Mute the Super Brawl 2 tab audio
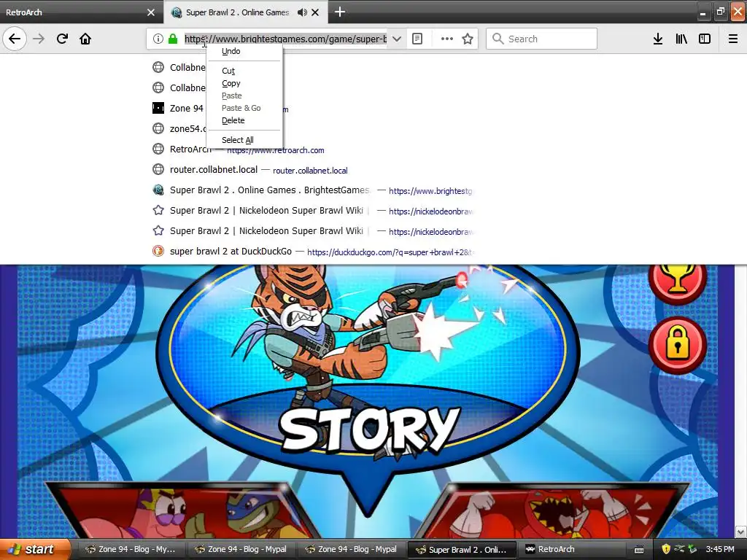This screenshot has height=560, width=747. tap(302, 12)
